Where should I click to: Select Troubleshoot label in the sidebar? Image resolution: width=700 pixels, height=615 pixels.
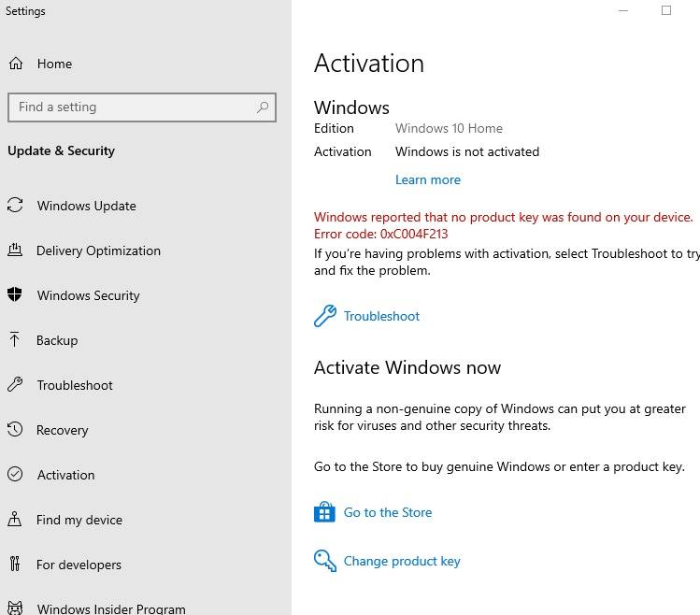(x=75, y=385)
